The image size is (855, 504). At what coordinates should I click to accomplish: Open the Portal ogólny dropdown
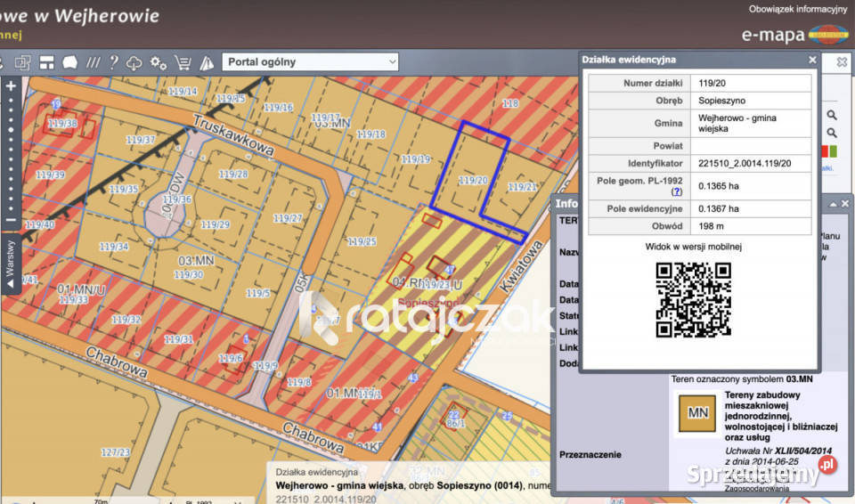[310, 61]
